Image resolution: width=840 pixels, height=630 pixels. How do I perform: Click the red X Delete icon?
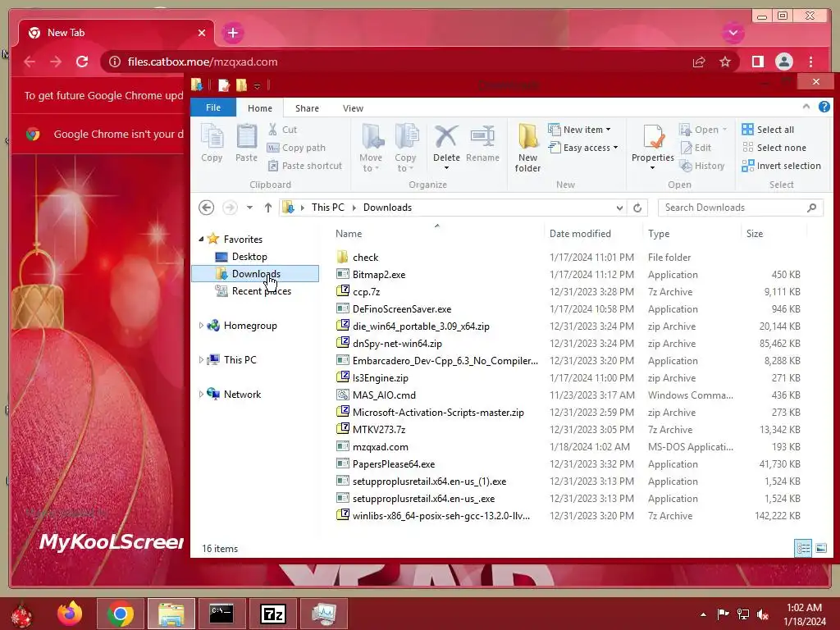pos(446,137)
